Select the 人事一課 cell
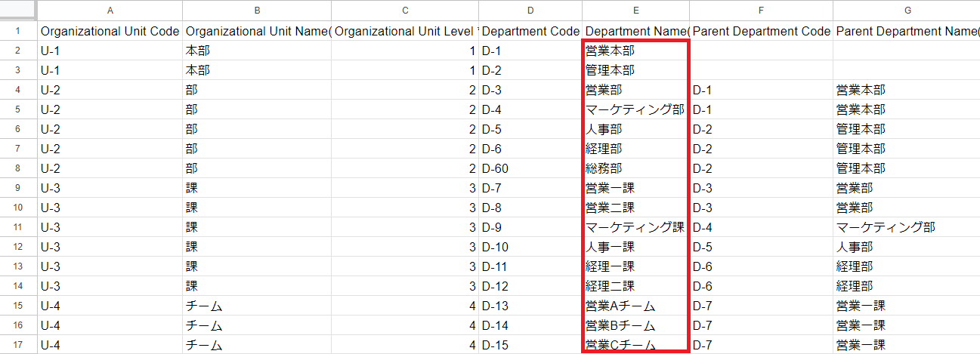 (635, 247)
